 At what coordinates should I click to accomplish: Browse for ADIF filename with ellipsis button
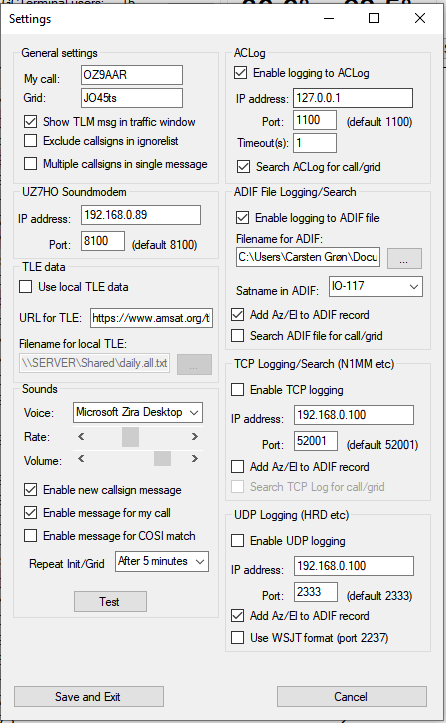[x=404, y=259]
